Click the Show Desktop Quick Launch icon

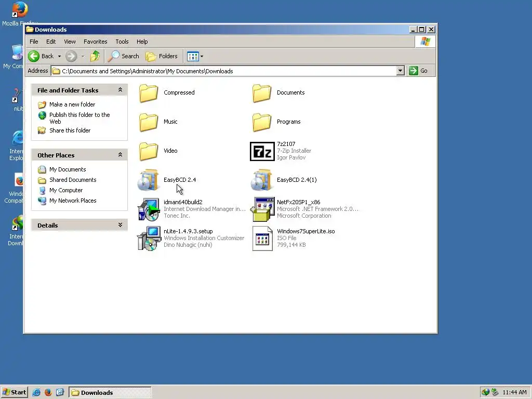[x=60, y=392]
